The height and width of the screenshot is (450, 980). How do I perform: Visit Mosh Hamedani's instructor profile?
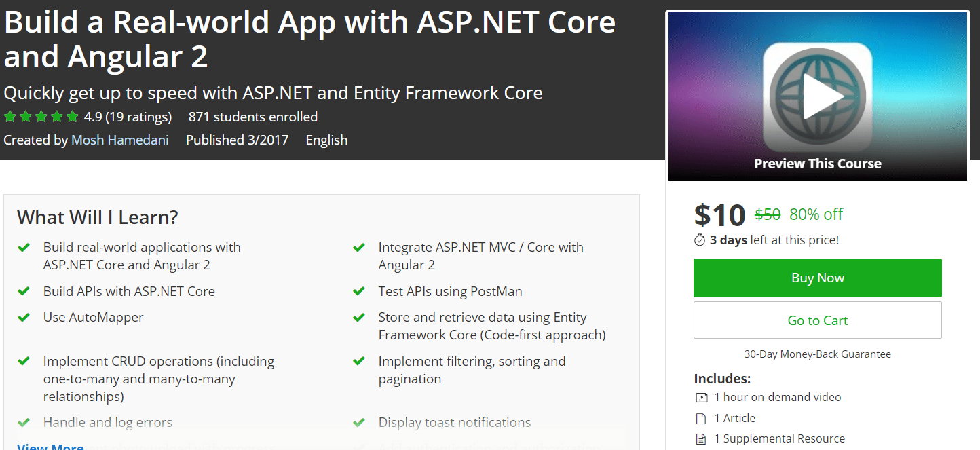pos(119,140)
